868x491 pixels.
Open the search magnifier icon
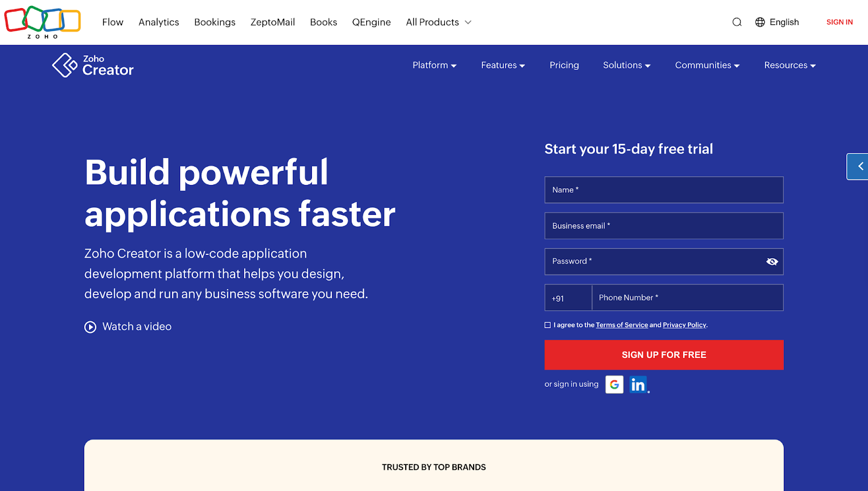(736, 22)
